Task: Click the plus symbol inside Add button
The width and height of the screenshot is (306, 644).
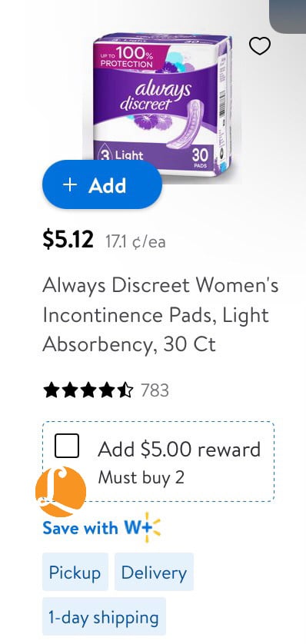Action: tap(70, 184)
